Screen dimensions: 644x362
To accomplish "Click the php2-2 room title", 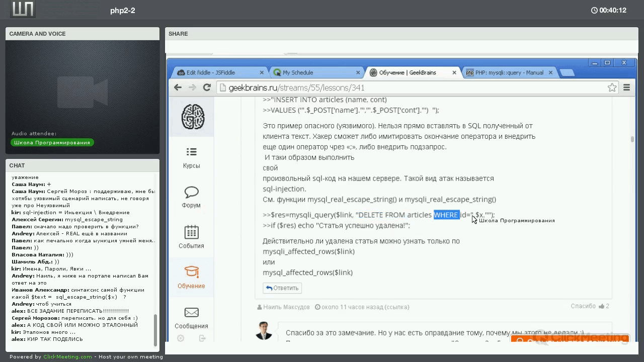I will [x=123, y=10].
